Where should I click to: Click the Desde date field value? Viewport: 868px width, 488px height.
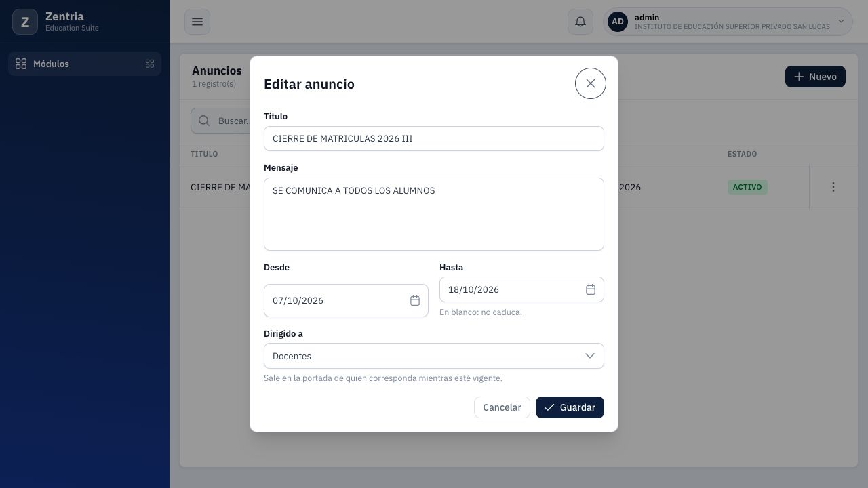pos(298,300)
